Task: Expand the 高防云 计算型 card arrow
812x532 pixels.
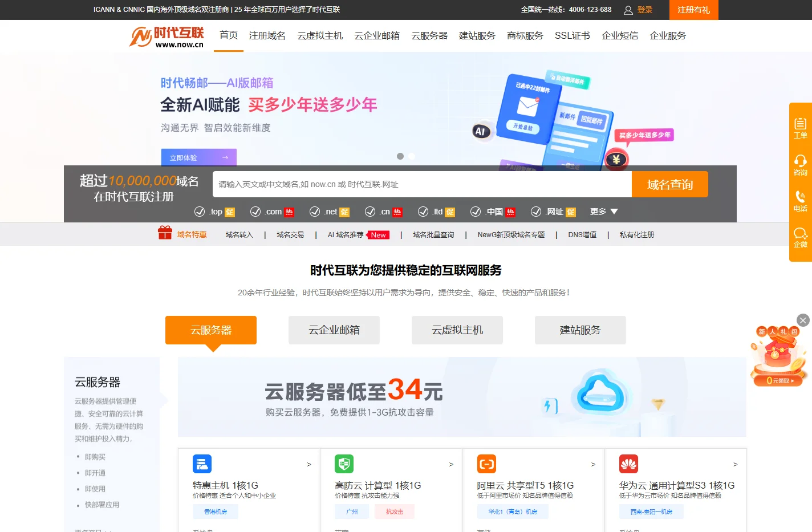Action: coord(451,465)
